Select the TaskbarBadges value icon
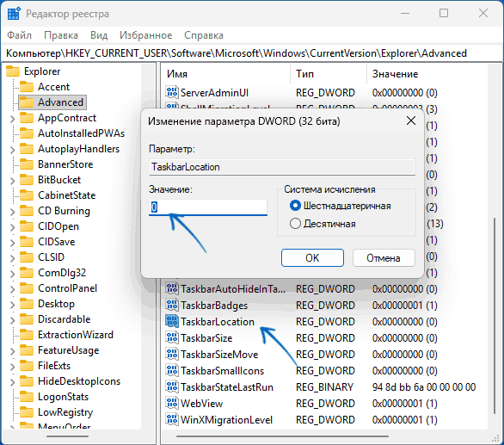 (x=172, y=305)
